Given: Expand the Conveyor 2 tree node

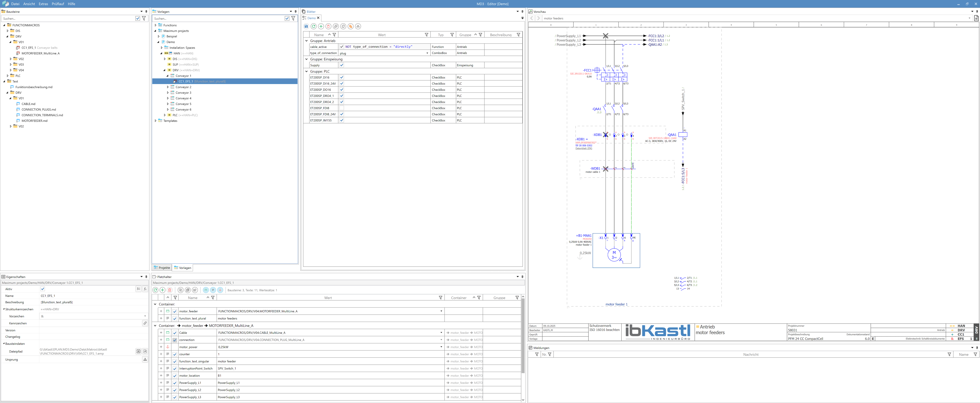Looking at the screenshot, I should point(168,87).
